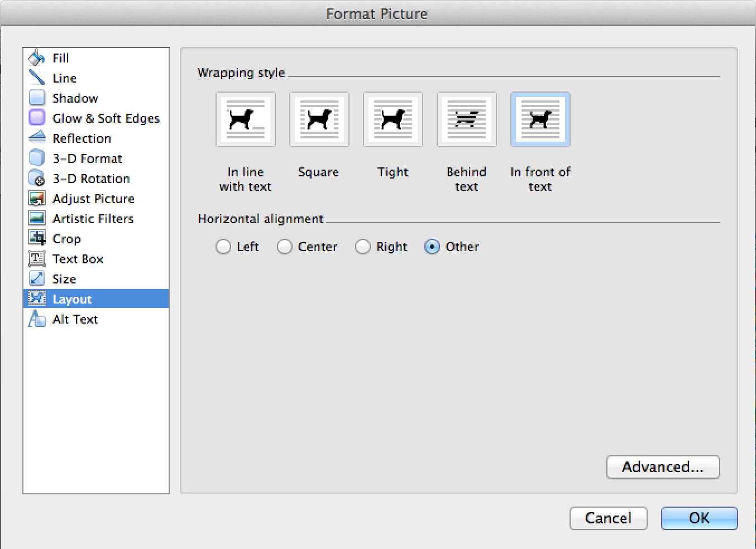Open the 3-D Rotation icon
Viewport: 756px width, 549px height.
point(37,178)
